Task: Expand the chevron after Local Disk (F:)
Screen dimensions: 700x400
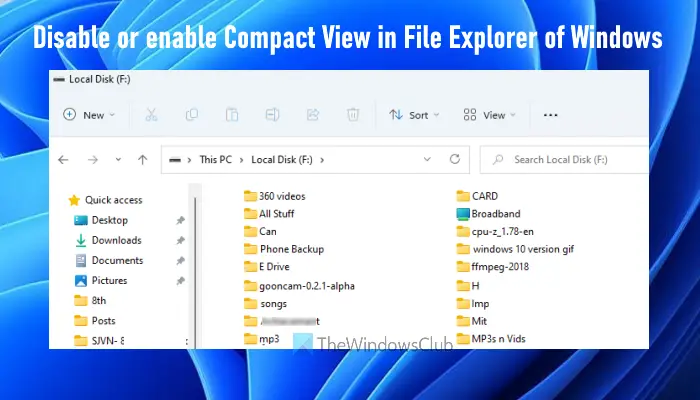Action: (322, 159)
